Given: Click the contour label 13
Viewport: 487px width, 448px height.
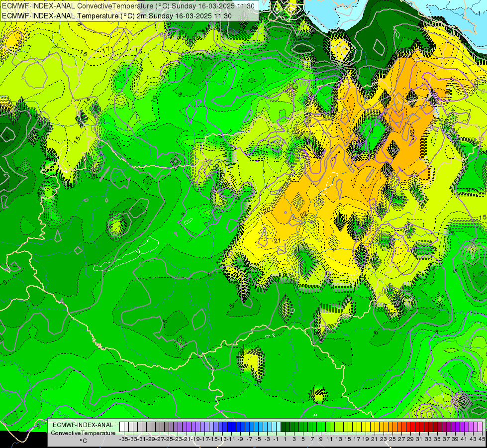Looking at the screenshot, I should pos(114,72).
